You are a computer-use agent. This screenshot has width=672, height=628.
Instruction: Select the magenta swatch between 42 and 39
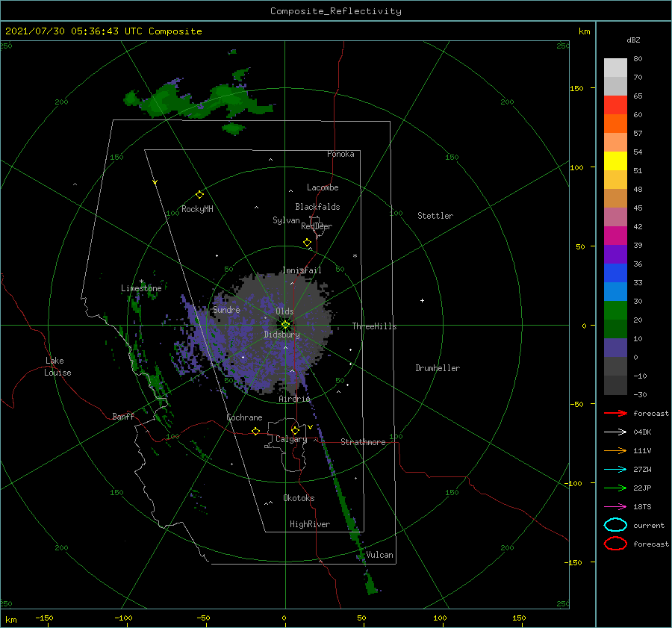pyautogui.click(x=615, y=236)
